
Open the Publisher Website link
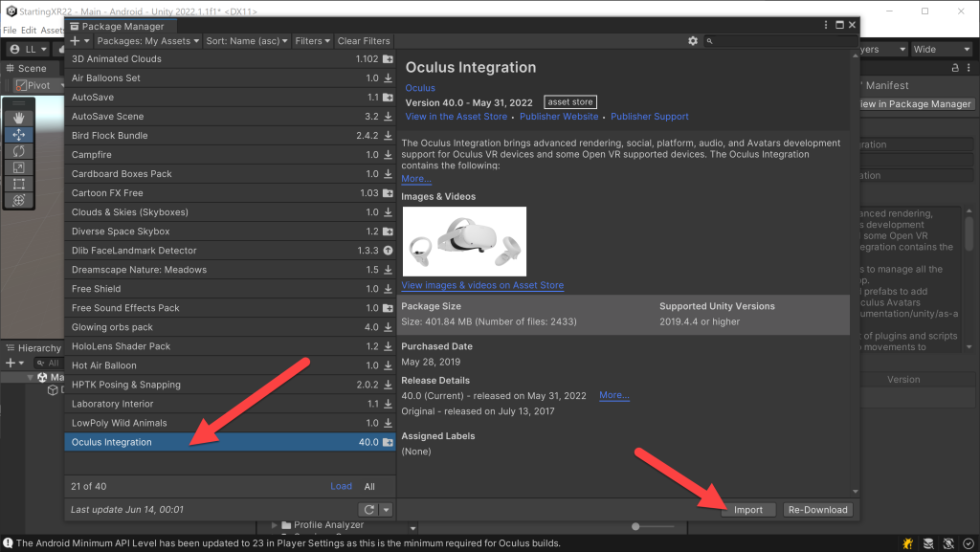tap(559, 116)
